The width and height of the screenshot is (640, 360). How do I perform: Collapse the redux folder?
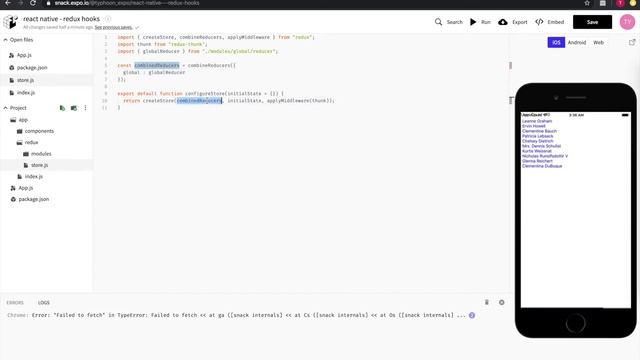[x=28, y=142]
